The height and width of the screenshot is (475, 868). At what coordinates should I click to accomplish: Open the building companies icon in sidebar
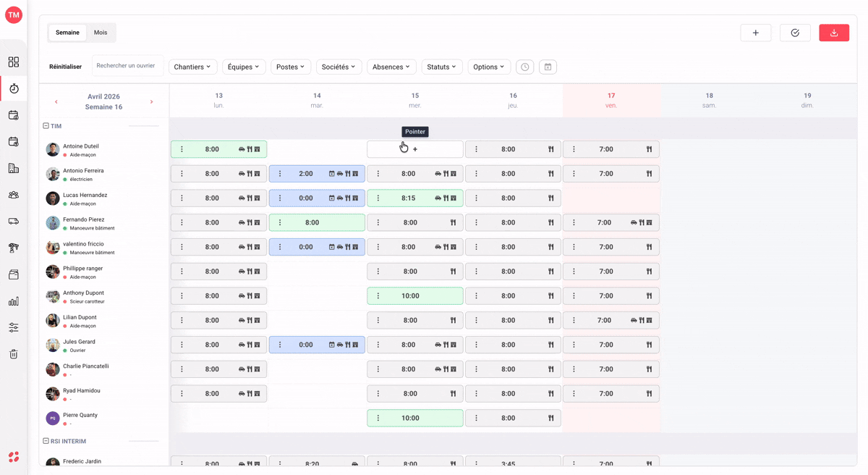point(14,169)
